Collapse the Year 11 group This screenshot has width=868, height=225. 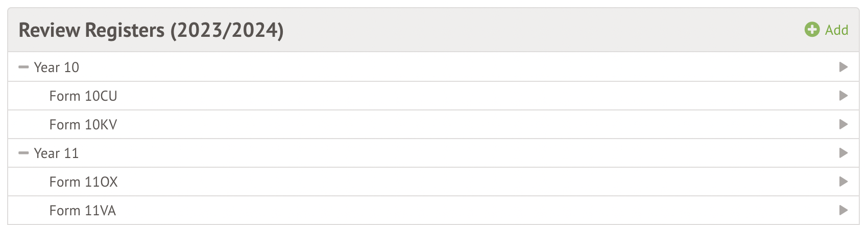point(23,153)
